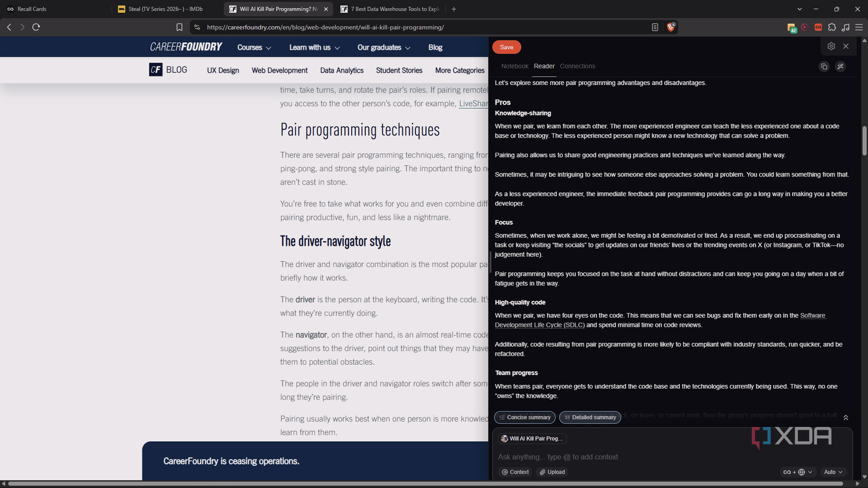The width and height of the screenshot is (868, 488).
Task: Expand the Our graduates dropdown
Action: click(x=384, y=47)
